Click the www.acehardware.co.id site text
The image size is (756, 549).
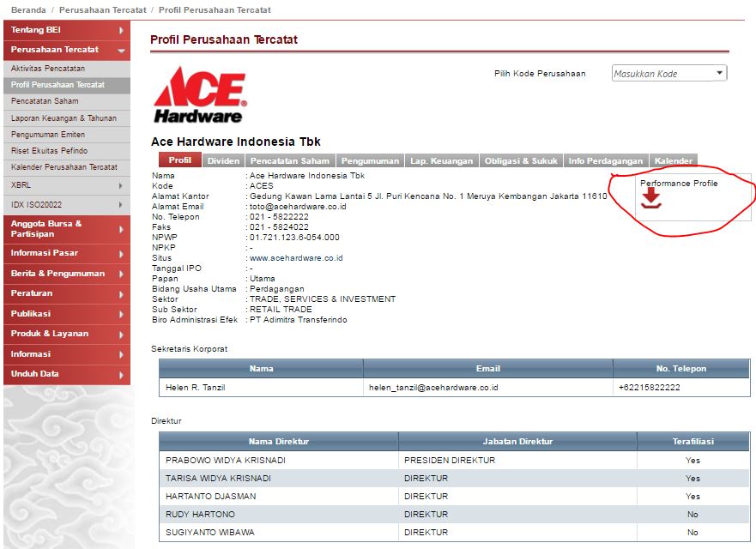pos(296,258)
